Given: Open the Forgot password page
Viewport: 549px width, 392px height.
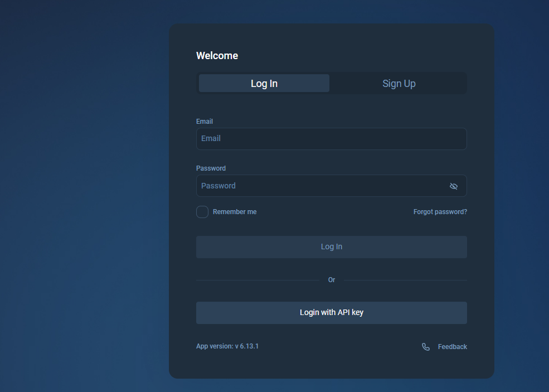Looking at the screenshot, I should pyautogui.click(x=440, y=211).
